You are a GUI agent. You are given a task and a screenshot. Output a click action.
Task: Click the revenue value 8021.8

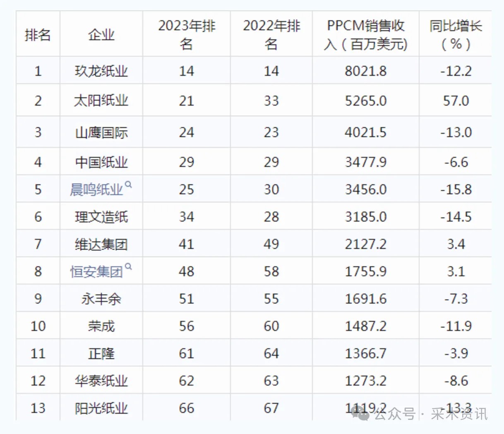pos(365,70)
